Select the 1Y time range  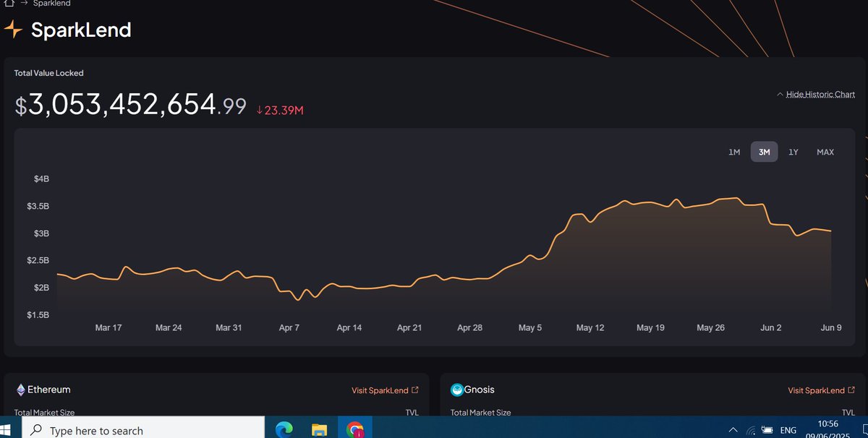point(793,152)
